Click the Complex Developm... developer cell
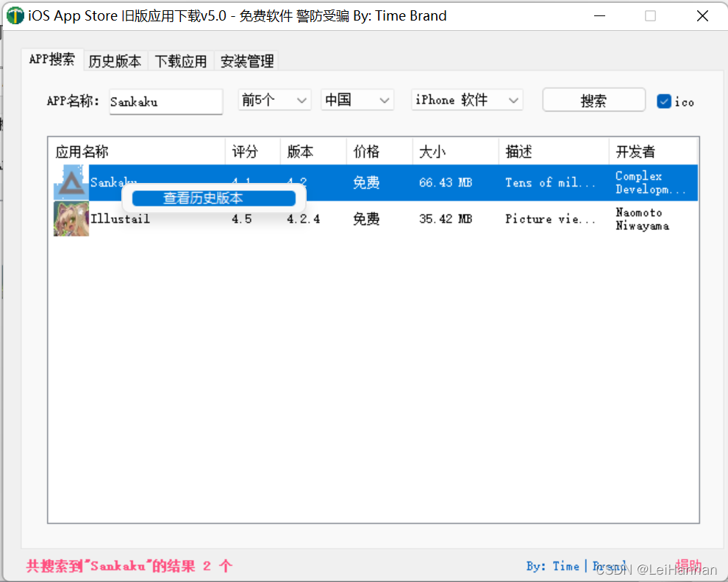Screen dimensions: 728x582 pos(651,182)
